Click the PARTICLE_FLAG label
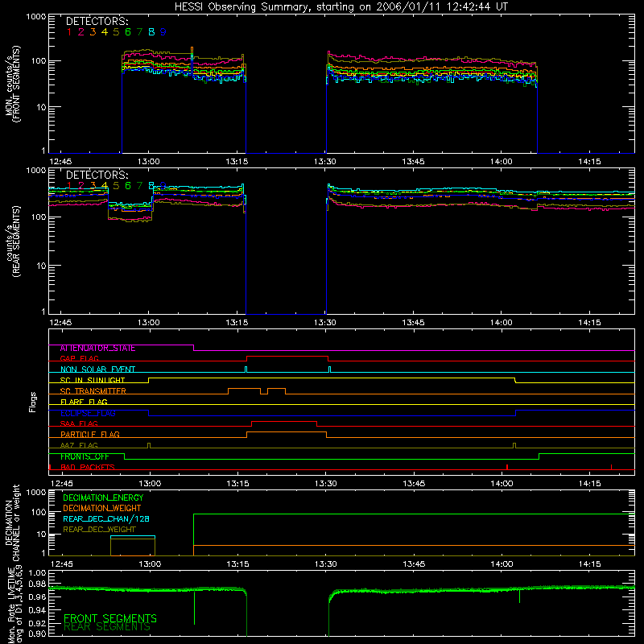This screenshot has height=644, width=644. coord(90,435)
